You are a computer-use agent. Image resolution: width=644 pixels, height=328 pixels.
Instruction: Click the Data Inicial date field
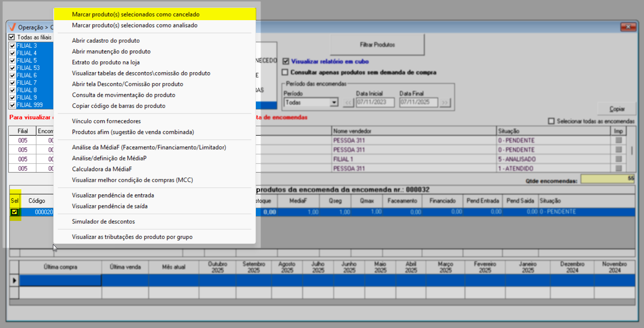[x=375, y=103]
